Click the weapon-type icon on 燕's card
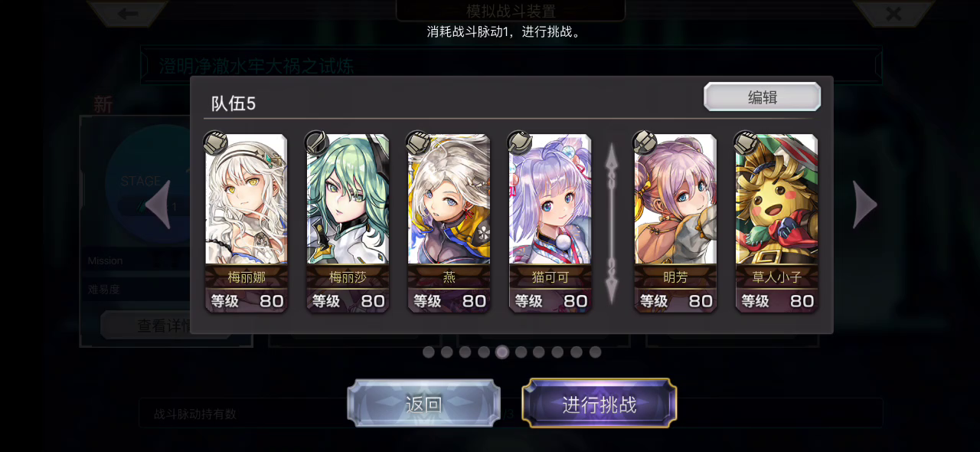This screenshot has width=980, height=452. point(417,143)
